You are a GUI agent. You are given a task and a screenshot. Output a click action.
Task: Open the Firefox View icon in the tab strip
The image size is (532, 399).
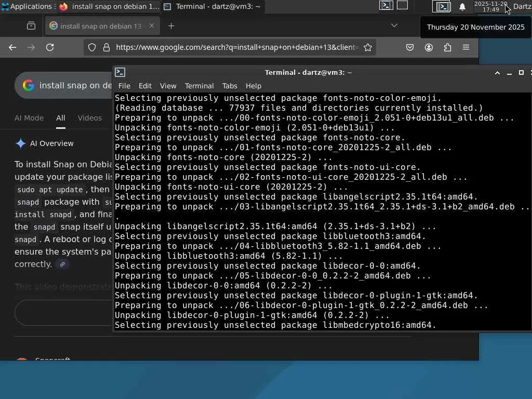(x=31, y=26)
